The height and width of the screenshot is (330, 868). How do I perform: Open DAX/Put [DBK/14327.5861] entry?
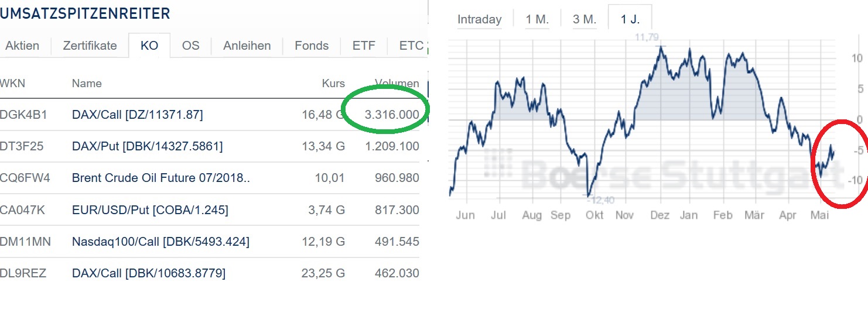[x=147, y=146]
